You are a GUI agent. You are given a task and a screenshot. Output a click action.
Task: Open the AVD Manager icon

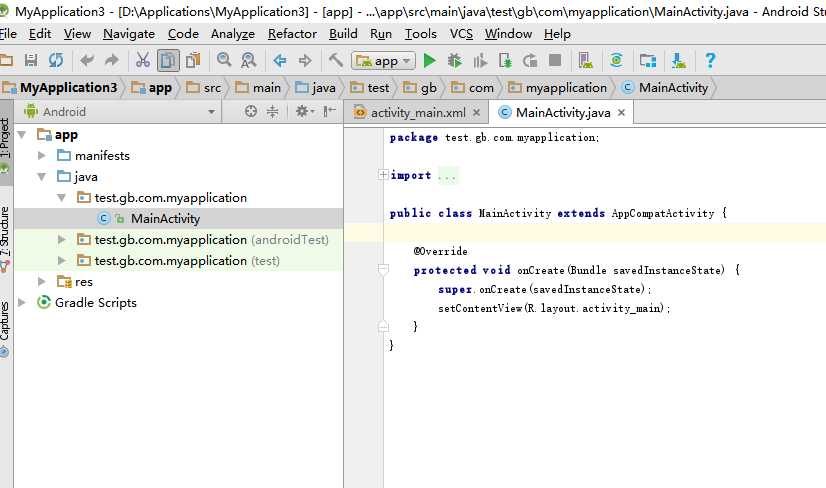(x=585, y=61)
